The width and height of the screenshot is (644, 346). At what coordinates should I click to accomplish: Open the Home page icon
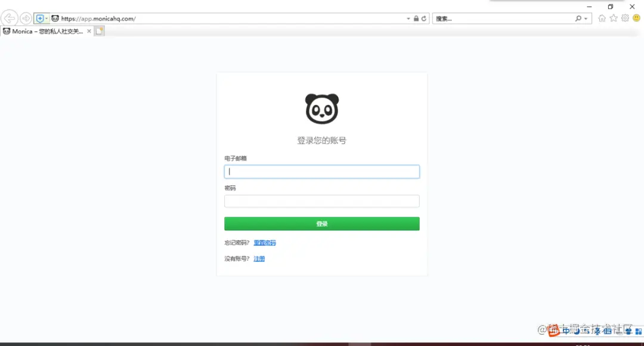(x=602, y=18)
